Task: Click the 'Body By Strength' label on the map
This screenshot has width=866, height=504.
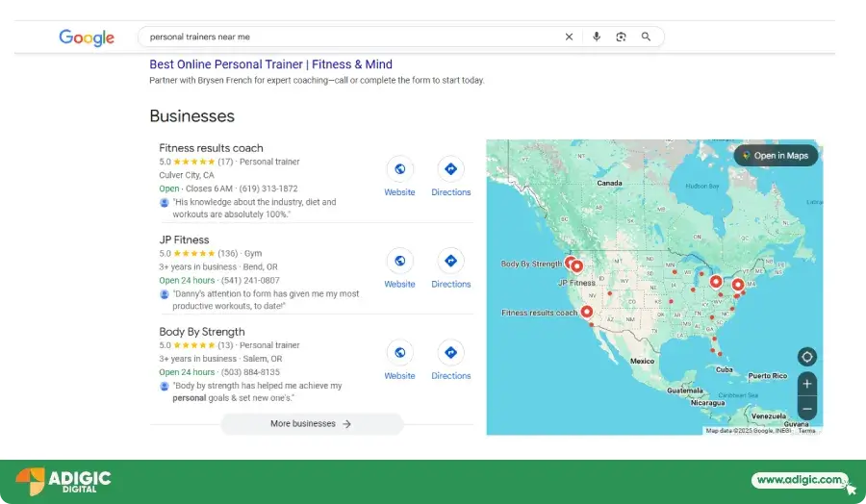Action: (x=531, y=264)
